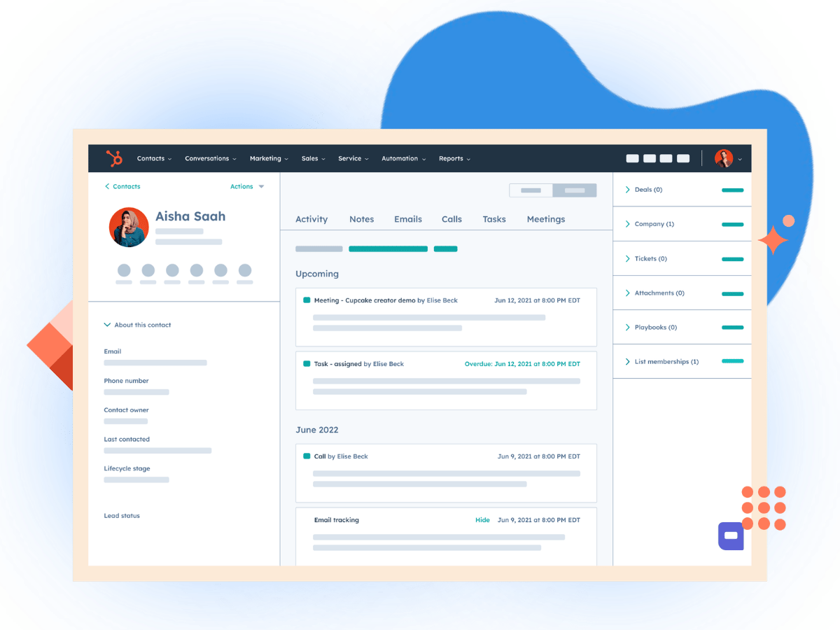The width and height of the screenshot is (840, 630).
Task: Switch to the Activity tab
Action: point(311,219)
